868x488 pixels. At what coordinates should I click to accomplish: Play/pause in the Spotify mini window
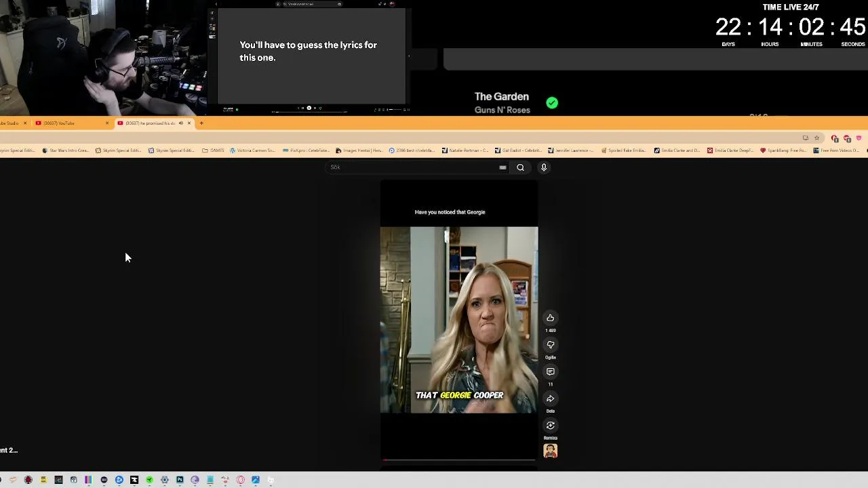[x=309, y=108]
